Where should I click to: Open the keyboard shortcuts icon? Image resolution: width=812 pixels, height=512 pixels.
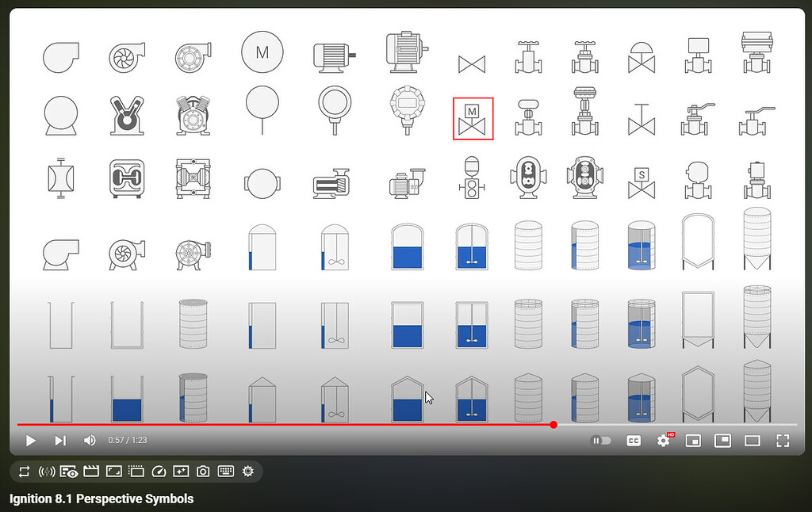coord(225,472)
